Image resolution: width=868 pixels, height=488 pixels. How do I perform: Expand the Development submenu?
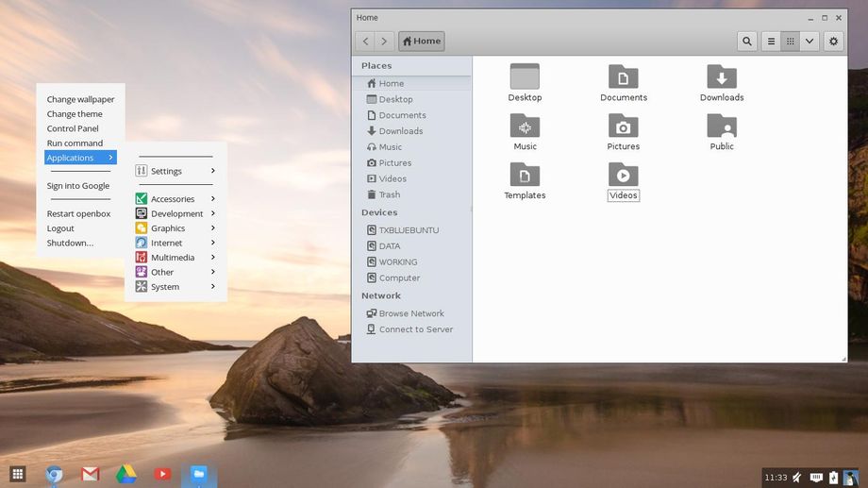point(175,214)
